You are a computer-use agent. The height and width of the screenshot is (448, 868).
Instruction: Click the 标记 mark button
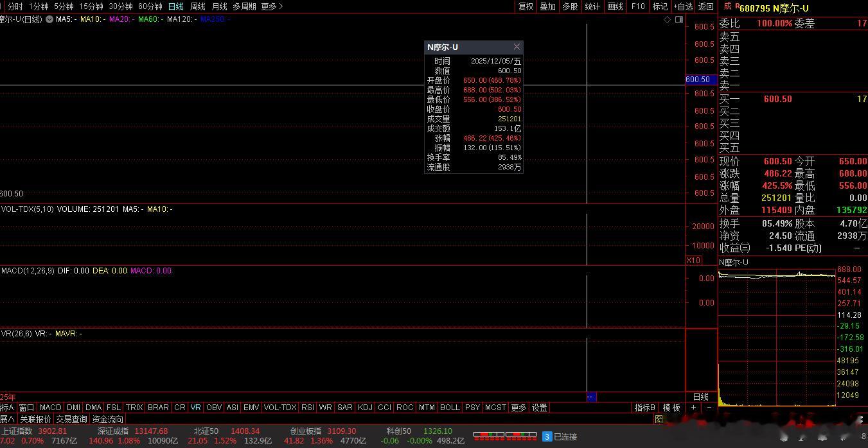(x=660, y=6)
